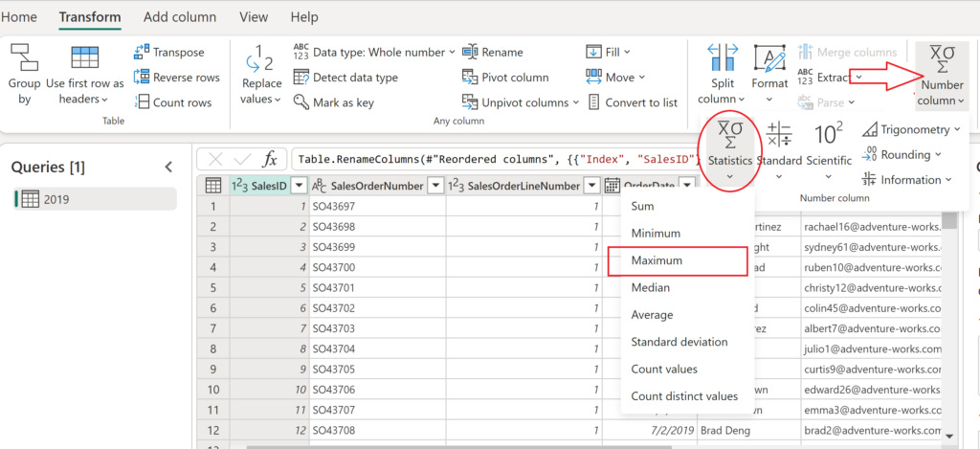Open Scientific number operations
980x449 pixels.
pos(829,150)
